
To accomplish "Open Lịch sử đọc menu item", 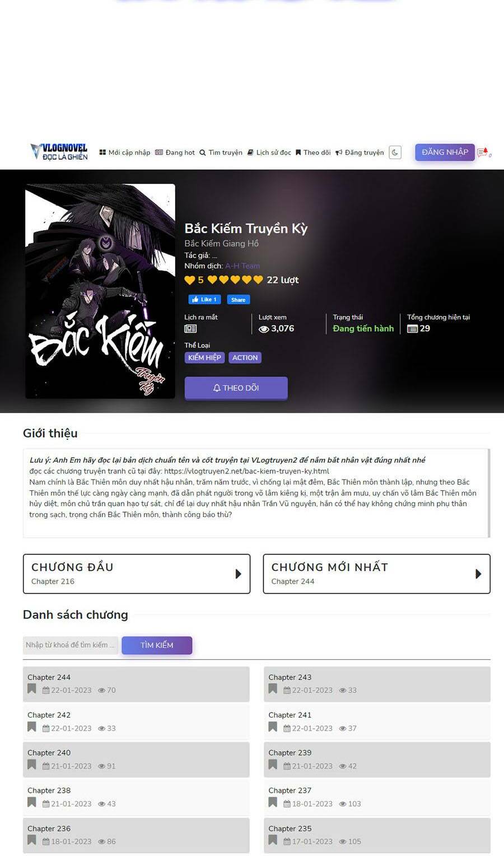I will (269, 152).
